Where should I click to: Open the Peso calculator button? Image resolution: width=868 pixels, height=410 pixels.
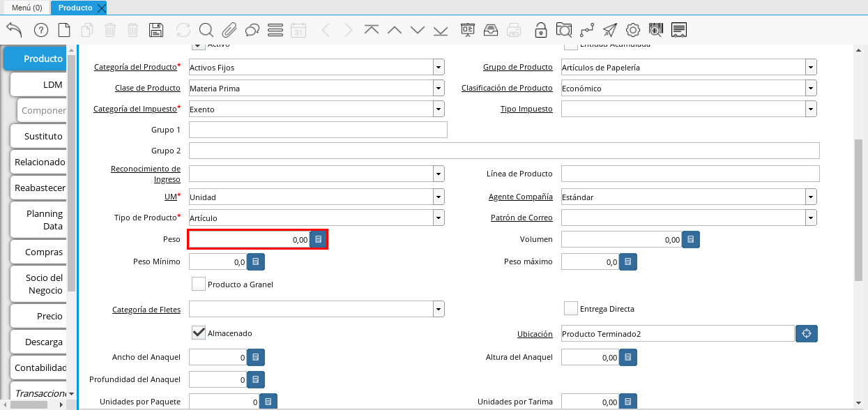pos(318,240)
